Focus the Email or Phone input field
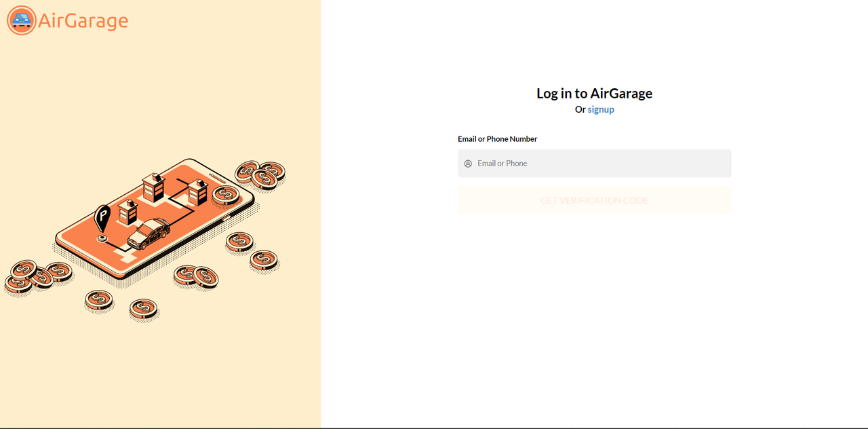The image size is (868, 429). click(595, 164)
